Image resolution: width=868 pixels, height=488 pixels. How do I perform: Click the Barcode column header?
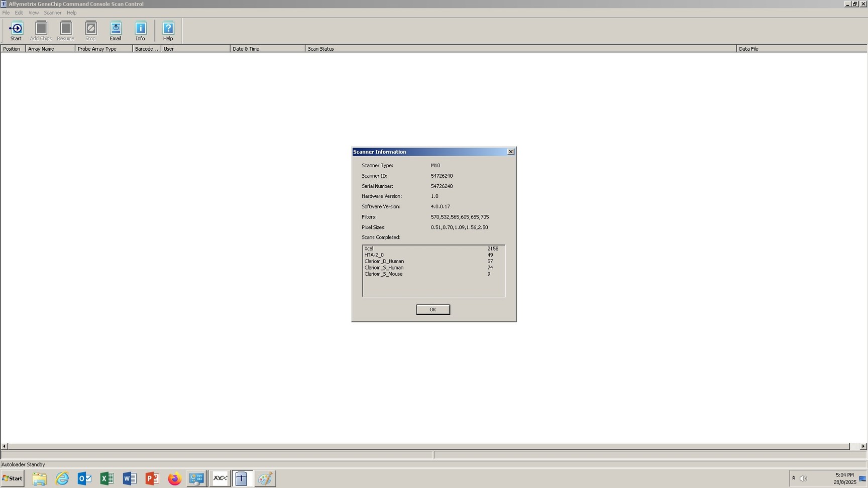(147, 49)
